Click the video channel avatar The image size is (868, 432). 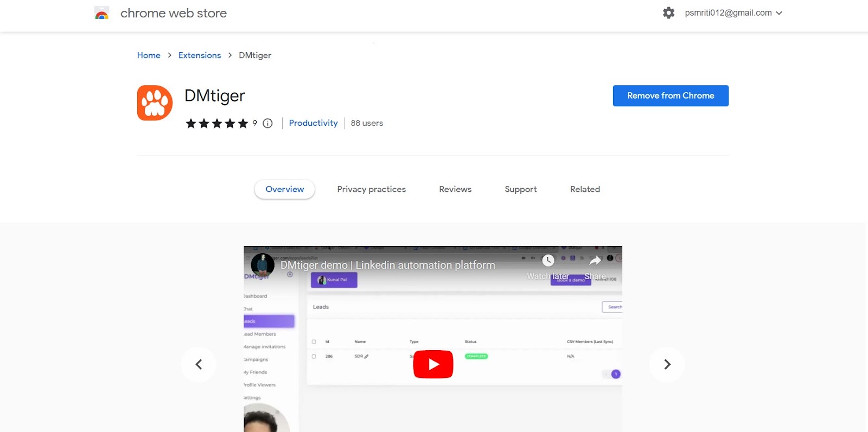tap(263, 265)
